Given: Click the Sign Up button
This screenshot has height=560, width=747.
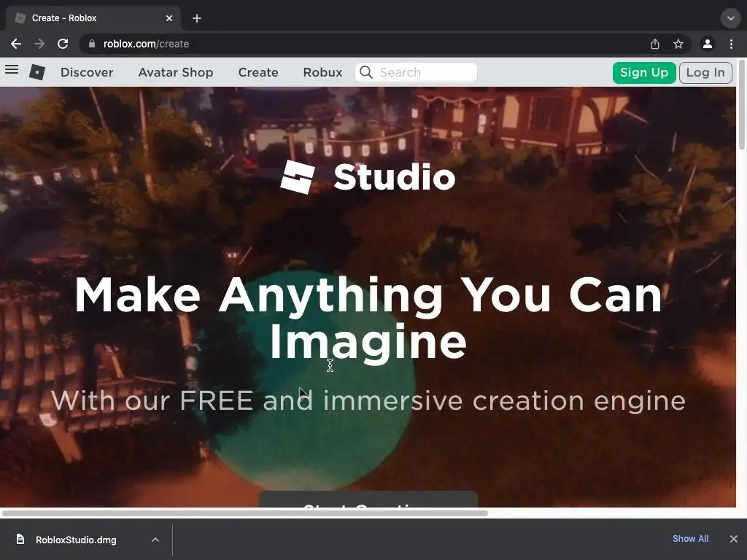Looking at the screenshot, I should coord(644,73).
